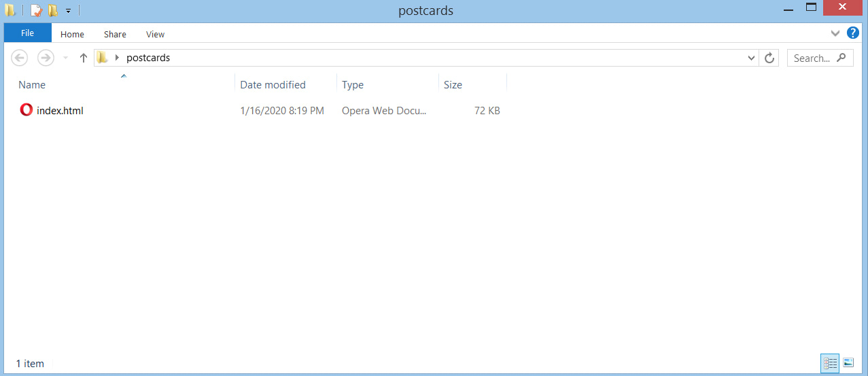Open Help question mark icon
This screenshot has height=376, width=868.
[x=852, y=33]
